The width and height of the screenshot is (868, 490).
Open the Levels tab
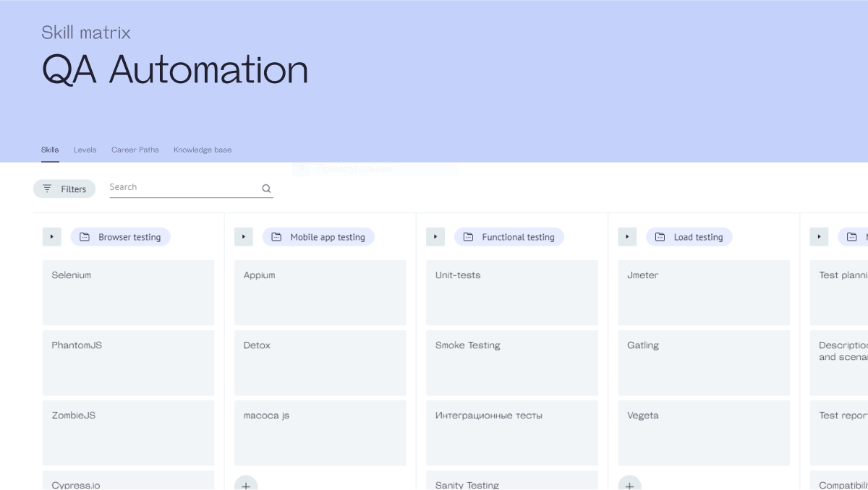click(85, 150)
